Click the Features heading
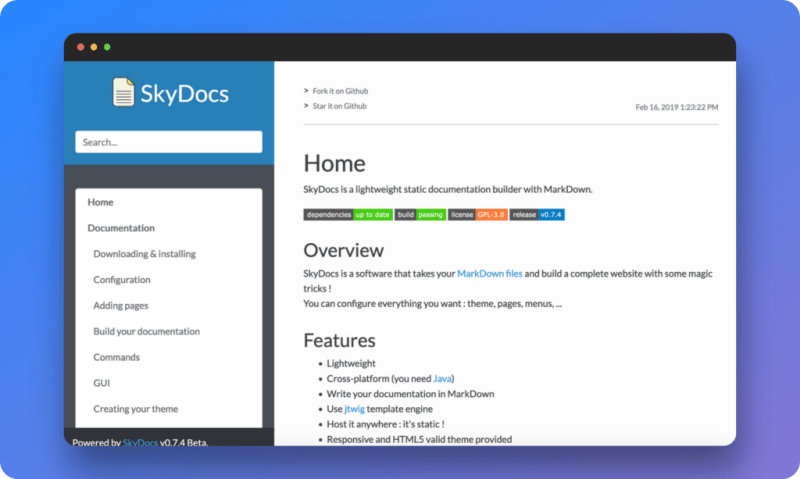The image size is (800, 479). pos(339,340)
